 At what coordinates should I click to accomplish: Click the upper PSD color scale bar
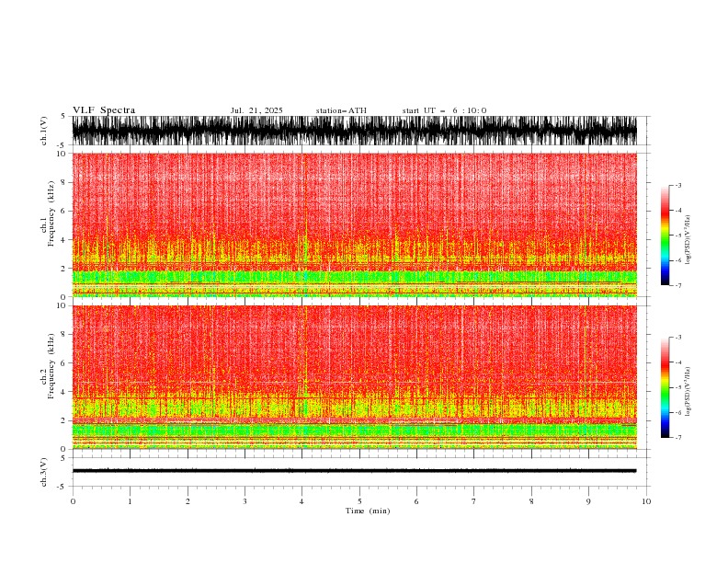pyautogui.click(x=665, y=236)
